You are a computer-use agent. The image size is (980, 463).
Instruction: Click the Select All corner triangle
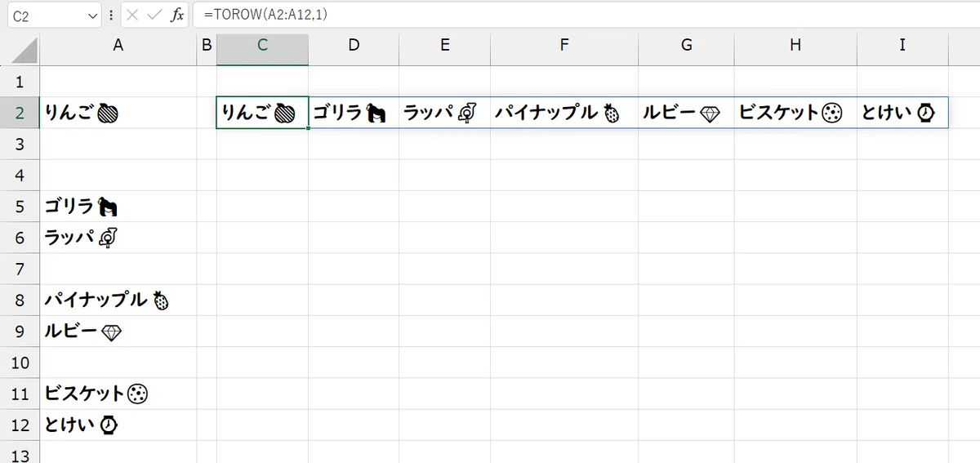click(x=25, y=51)
